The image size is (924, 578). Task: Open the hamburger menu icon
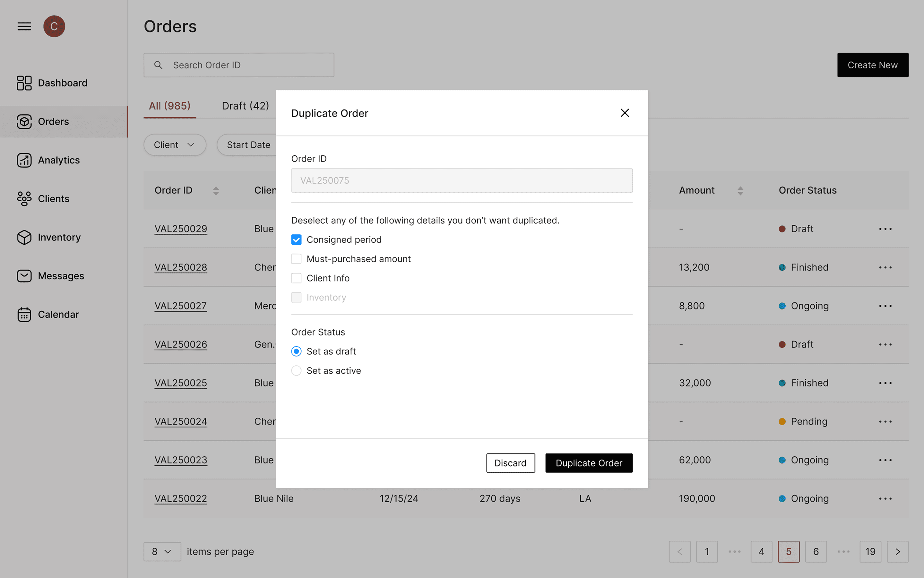click(x=24, y=26)
